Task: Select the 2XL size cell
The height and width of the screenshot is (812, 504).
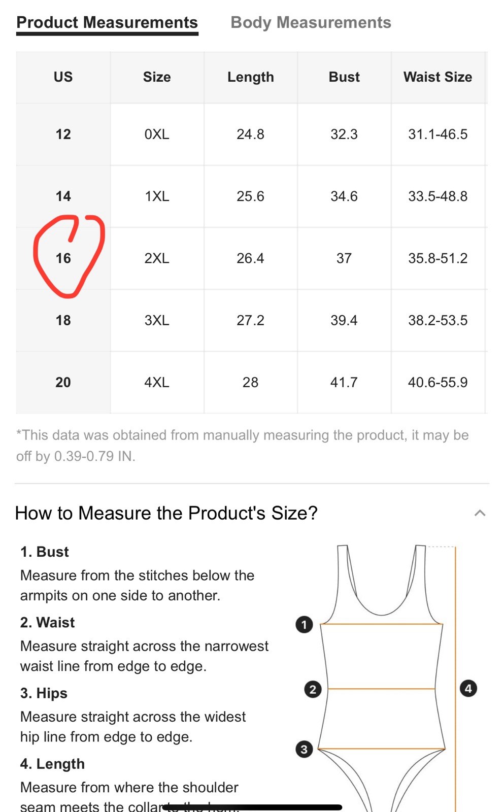Action: 157,258
